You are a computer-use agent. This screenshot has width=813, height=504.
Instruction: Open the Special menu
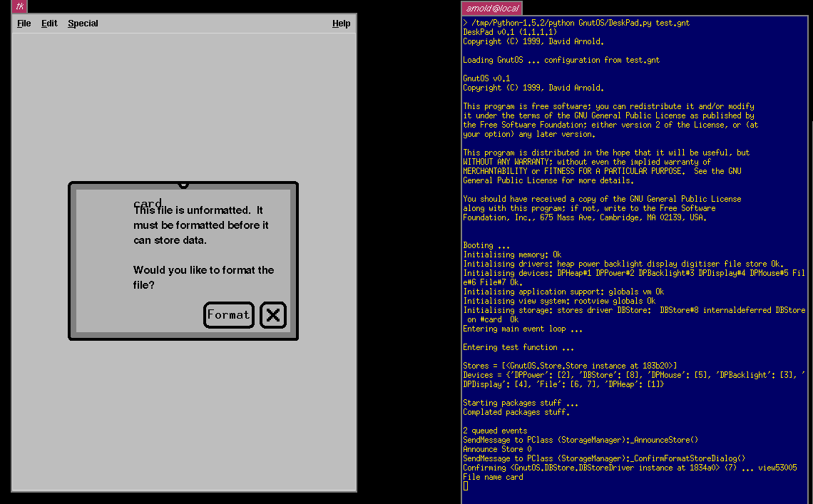coord(83,24)
